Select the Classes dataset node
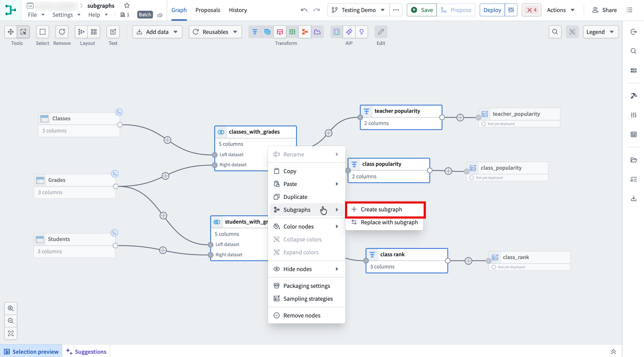The width and height of the screenshot is (644, 357). tap(79, 125)
